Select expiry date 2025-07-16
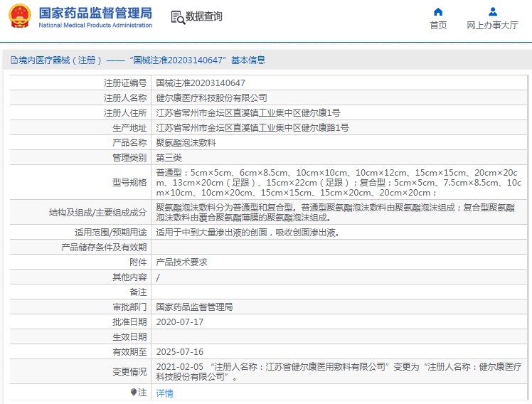Image resolution: width=532 pixels, height=404 pixels. pos(179,352)
